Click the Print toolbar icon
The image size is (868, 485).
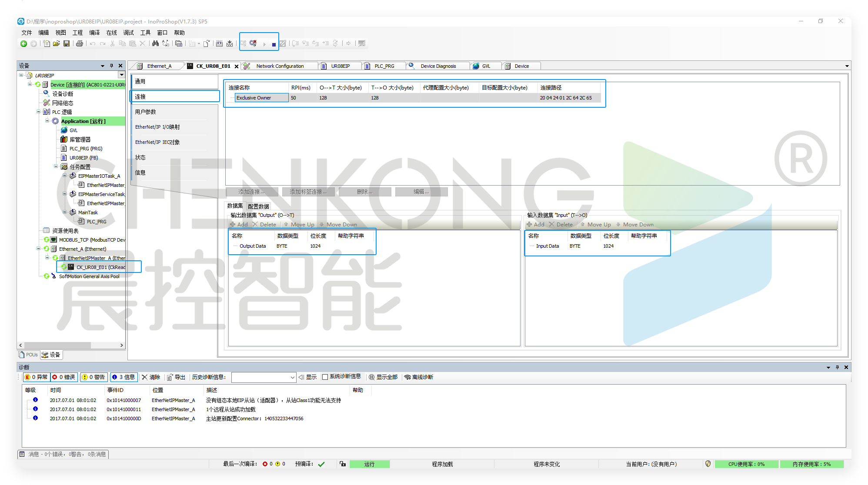coord(79,43)
